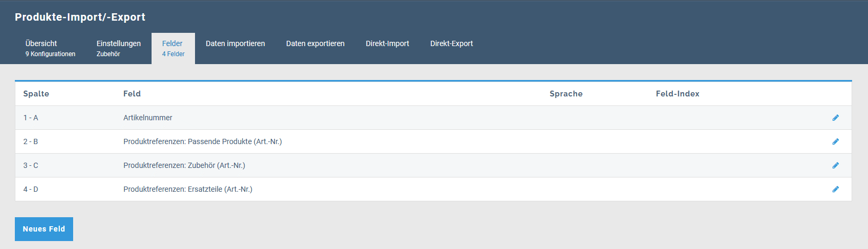Go to Daten importieren tab
Image resolution: width=868 pixels, height=249 pixels.
click(x=235, y=43)
